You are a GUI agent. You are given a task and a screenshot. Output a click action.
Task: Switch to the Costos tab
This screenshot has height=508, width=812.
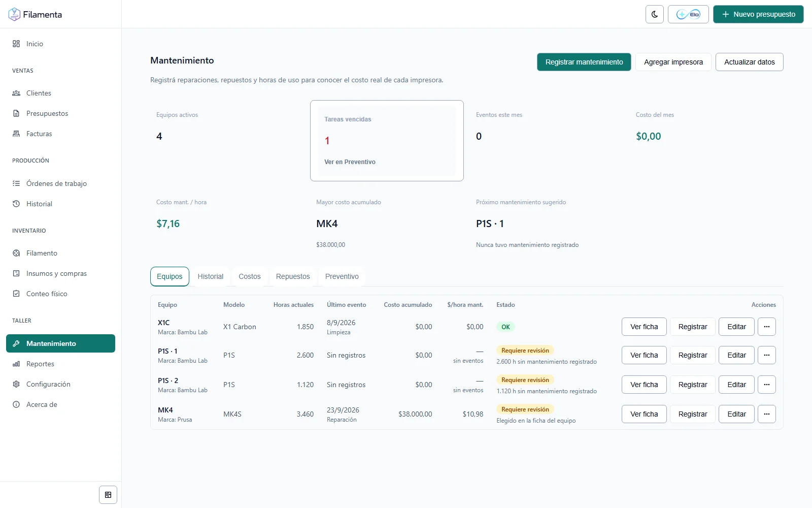250,276
